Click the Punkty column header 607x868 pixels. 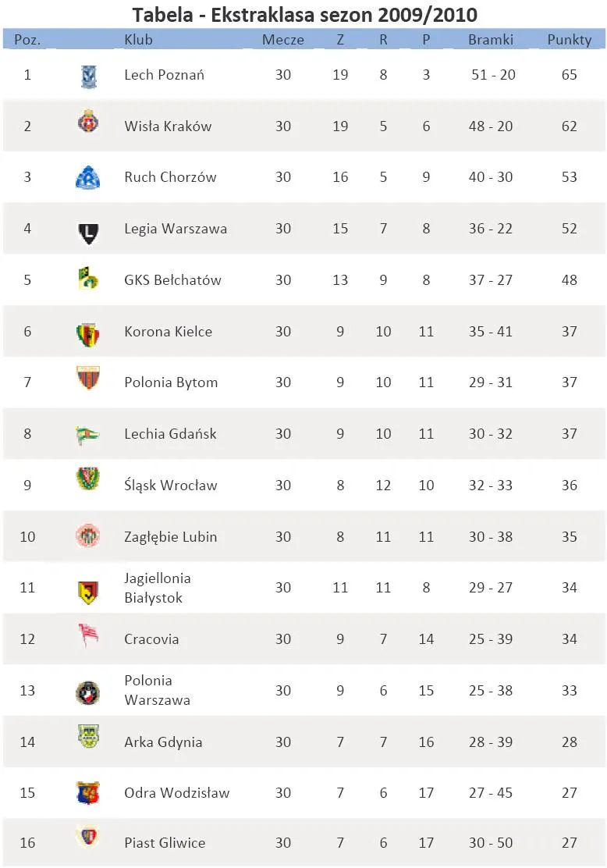coord(569,40)
